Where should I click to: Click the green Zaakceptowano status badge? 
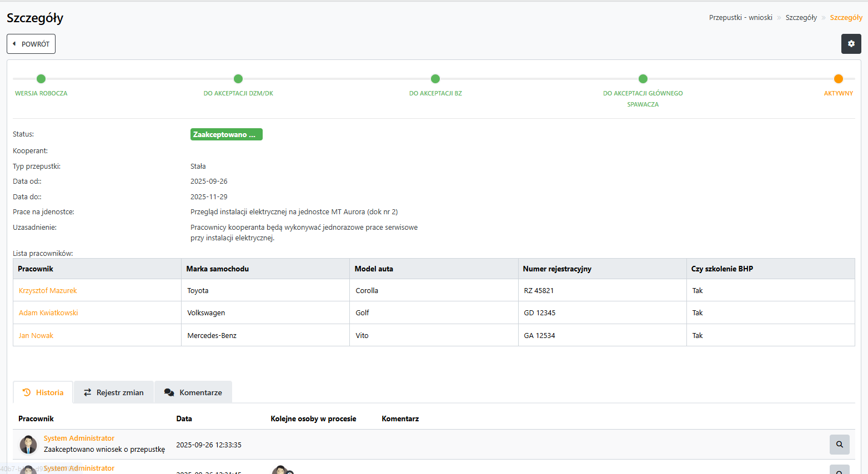pos(227,134)
